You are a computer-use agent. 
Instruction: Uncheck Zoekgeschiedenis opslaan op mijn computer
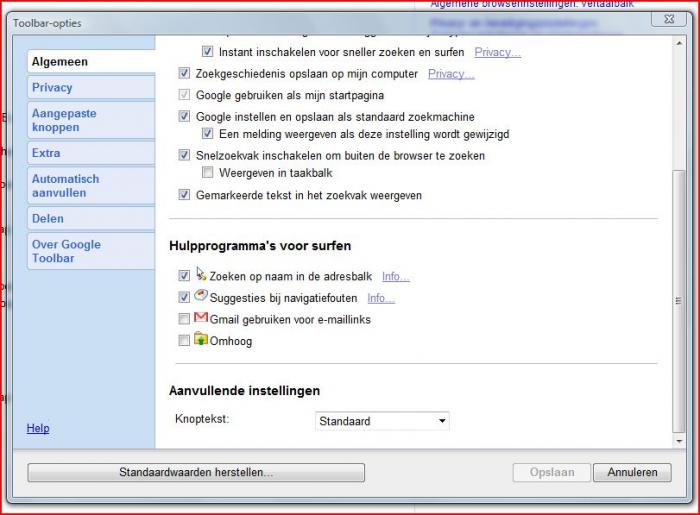pyautogui.click(x=184, y=73)
